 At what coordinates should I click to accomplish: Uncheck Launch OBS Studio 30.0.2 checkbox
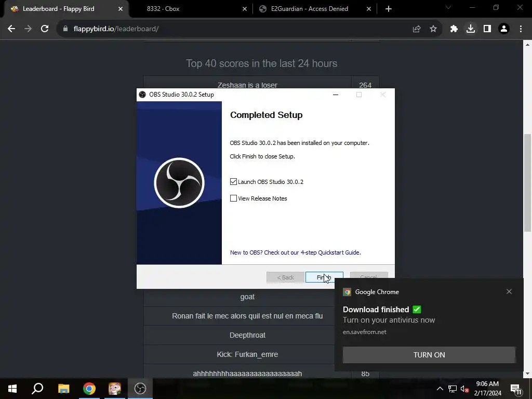pos(233,182)
